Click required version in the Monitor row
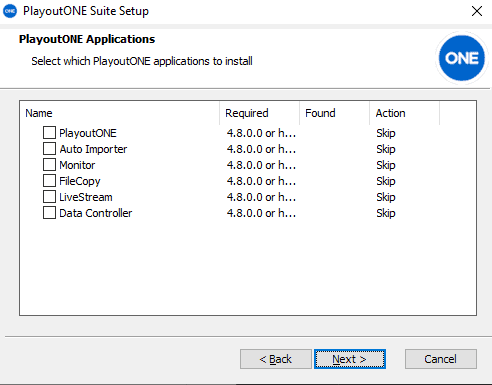Screen dimensions: 492x385 (x=261, y=165)
